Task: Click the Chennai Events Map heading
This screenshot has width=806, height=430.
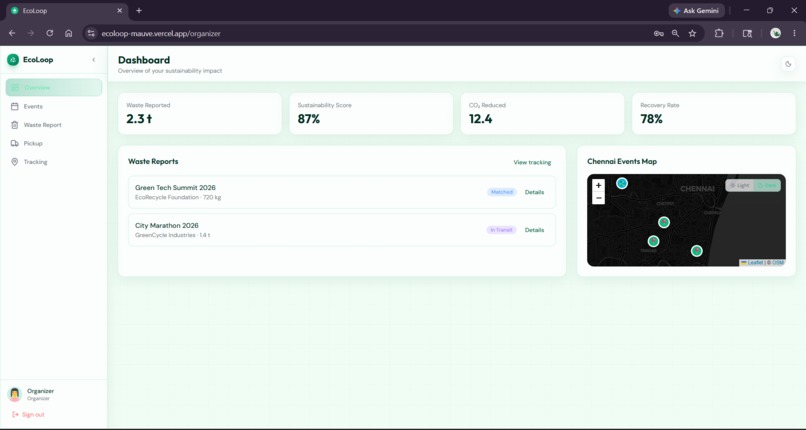Action: 622,161
